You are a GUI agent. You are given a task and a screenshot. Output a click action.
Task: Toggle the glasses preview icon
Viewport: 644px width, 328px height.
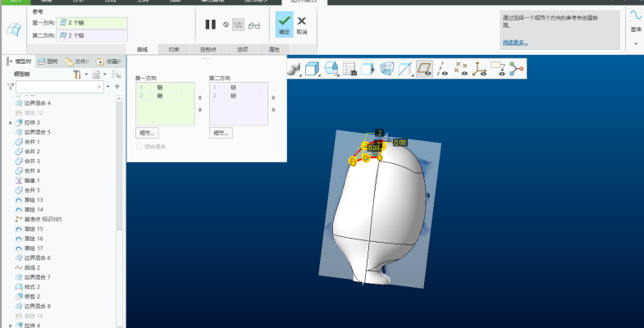pyautogui.click(x=254, y=25)
